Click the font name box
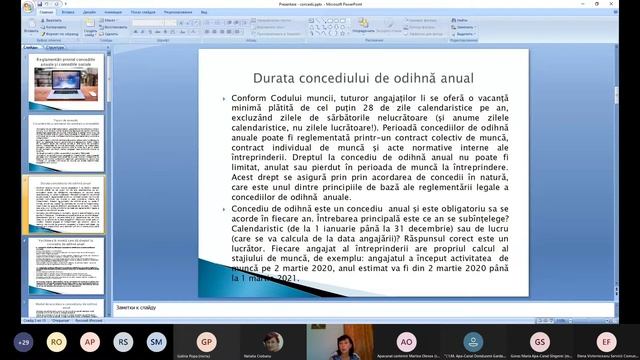 pyautogui.click(x=147, y=23)
